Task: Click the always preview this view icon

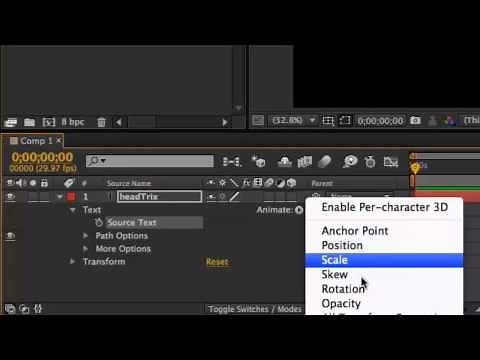Action: pos(258,120)
